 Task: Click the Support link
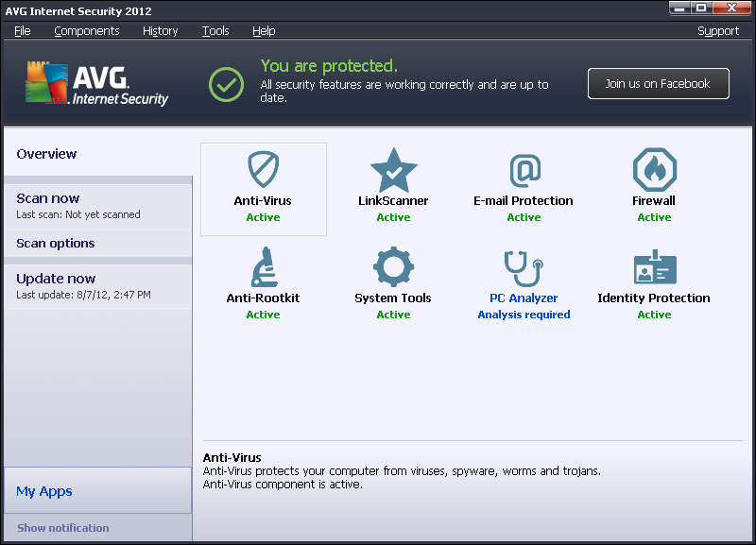(x=718, y=31)
